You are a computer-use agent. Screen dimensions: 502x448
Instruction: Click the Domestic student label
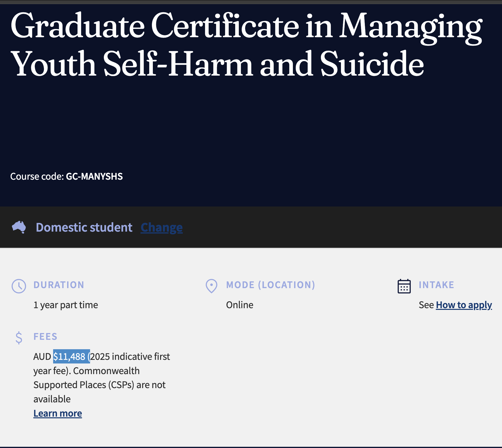[84, 228]
